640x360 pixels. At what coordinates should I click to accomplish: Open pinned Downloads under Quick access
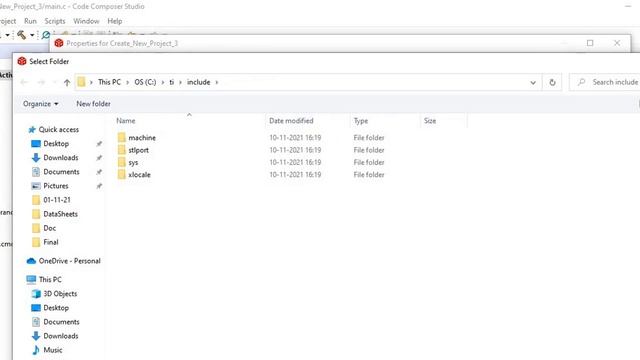[60, 158]
